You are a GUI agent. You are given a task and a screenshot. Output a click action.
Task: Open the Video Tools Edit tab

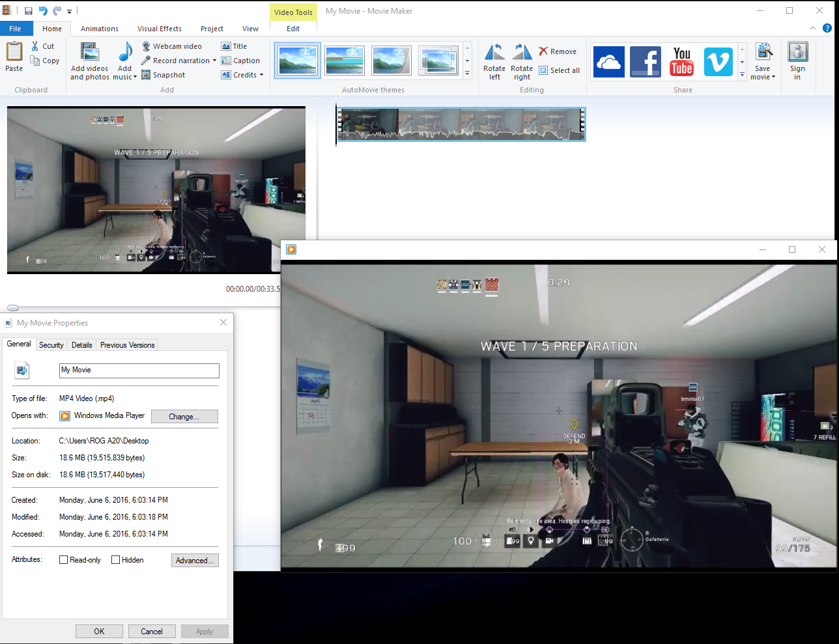click(x=293, y=29)
